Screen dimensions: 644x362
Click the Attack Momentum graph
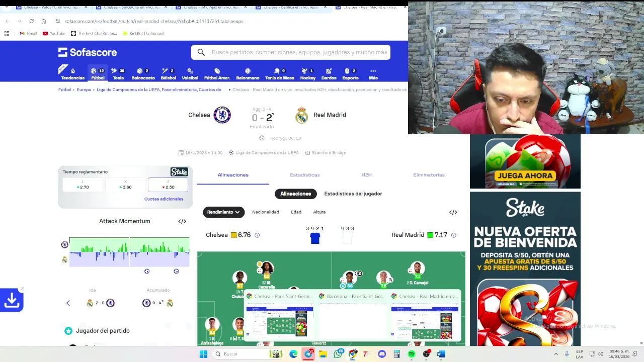coord(129,251)
